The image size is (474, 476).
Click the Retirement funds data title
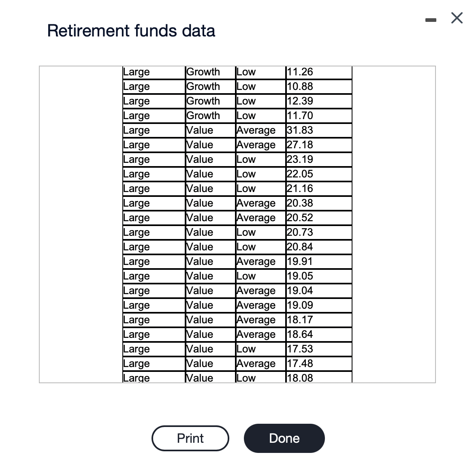(x=132, y=30)
